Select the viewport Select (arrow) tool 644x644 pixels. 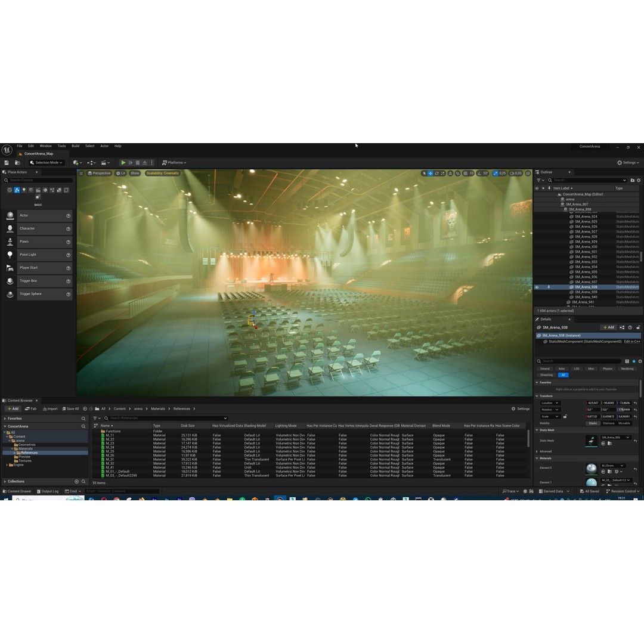tap(425, 174)
